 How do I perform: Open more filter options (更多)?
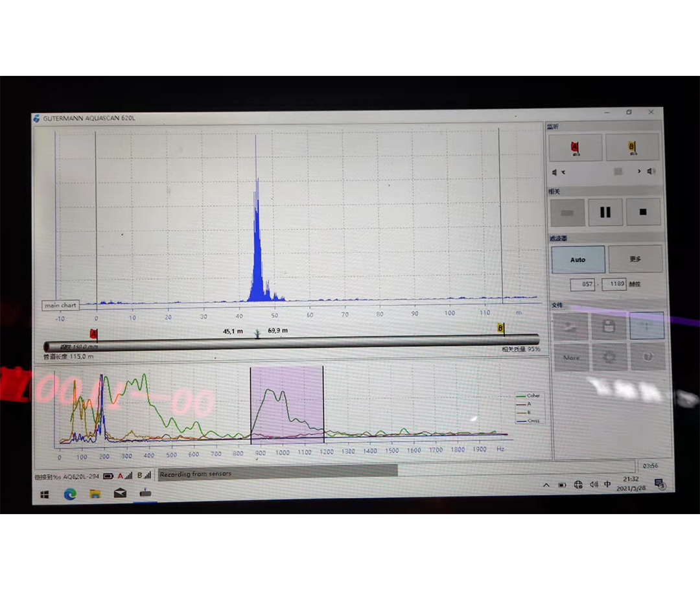tap(635, 259)
